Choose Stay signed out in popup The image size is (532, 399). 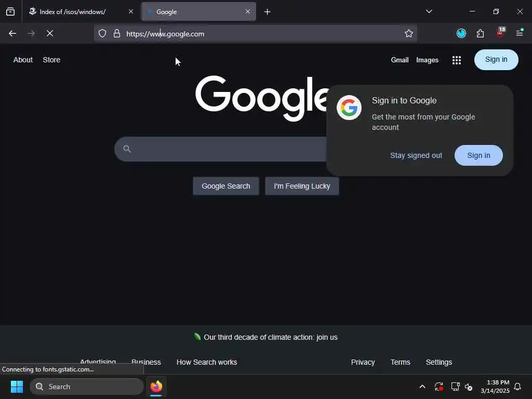coord(416,155)
